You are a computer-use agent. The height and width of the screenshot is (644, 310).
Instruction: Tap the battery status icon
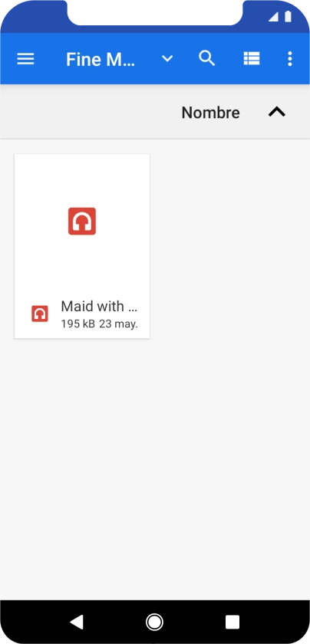288,16
